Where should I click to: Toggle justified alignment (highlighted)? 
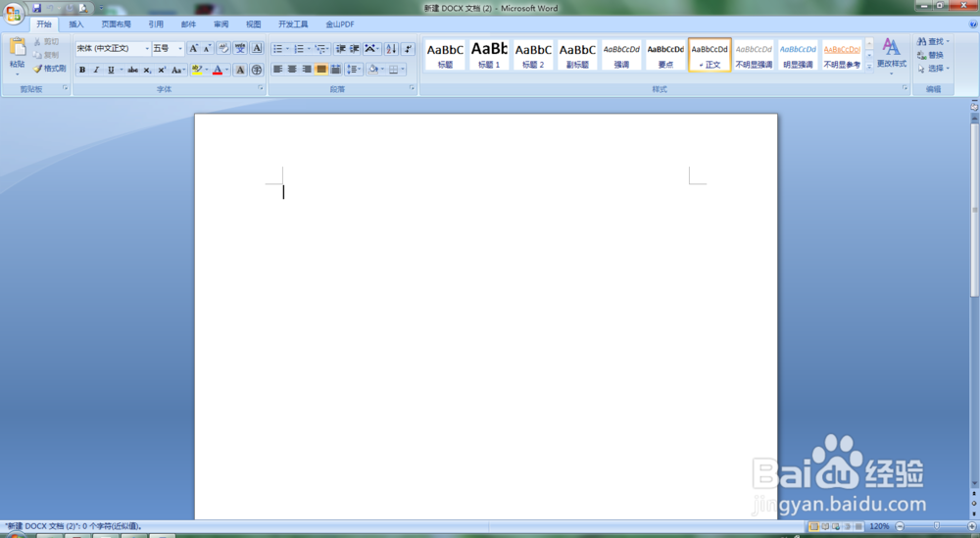click(321, 70)
